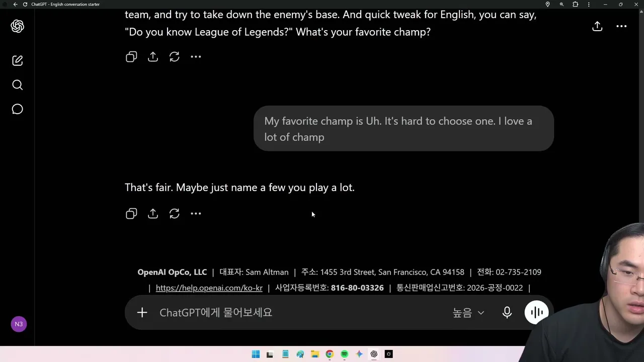Reload the ChatGPT page

tap(25, 4)
